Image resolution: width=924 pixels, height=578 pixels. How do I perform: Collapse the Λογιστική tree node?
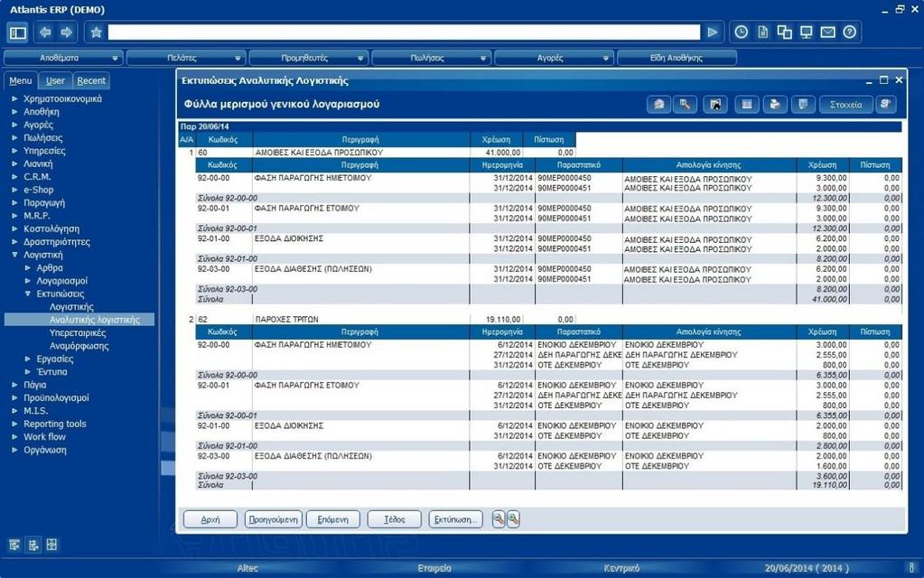tap(14, 255)
